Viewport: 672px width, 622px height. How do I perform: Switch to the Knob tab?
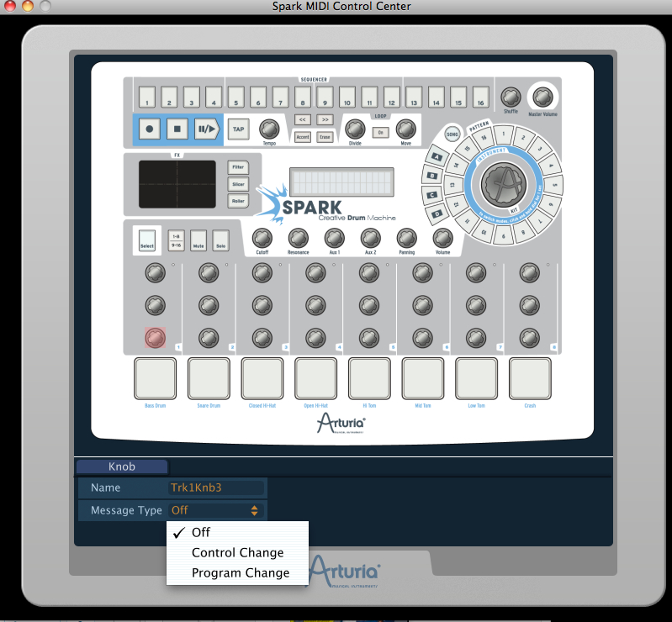click(x=122, y=466)
